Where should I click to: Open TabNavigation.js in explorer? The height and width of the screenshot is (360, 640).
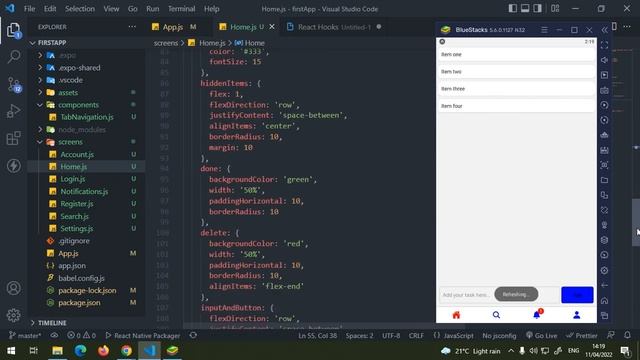(x=87, y=117)
